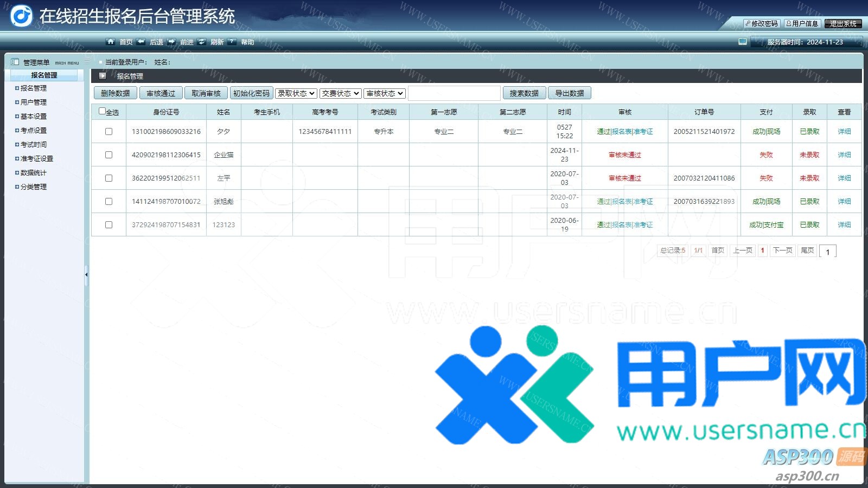Click the Home (首页) house icon
868x488 pixels.
point(111,42)
